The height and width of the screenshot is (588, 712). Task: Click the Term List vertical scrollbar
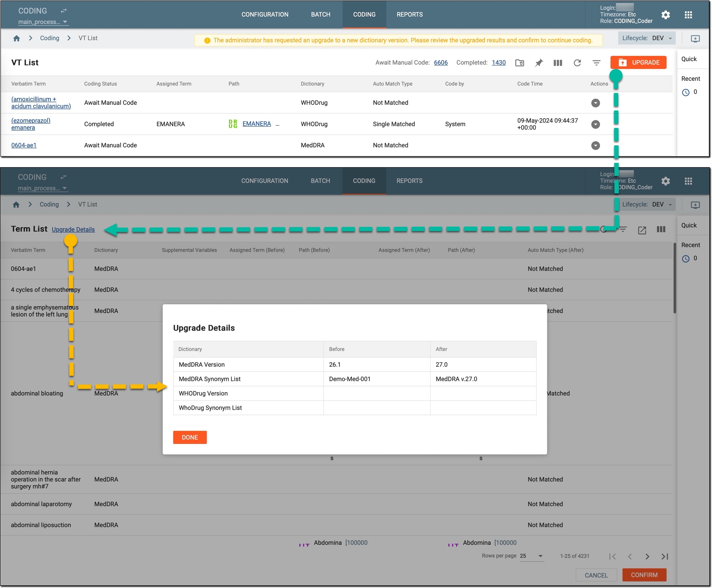pos(674,278)
